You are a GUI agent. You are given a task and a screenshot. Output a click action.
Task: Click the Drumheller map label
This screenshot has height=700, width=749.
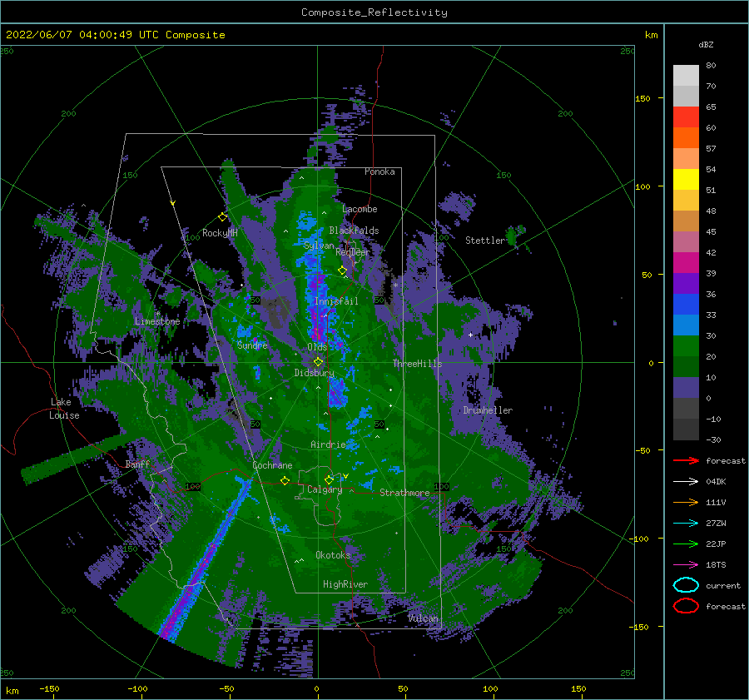488,410
